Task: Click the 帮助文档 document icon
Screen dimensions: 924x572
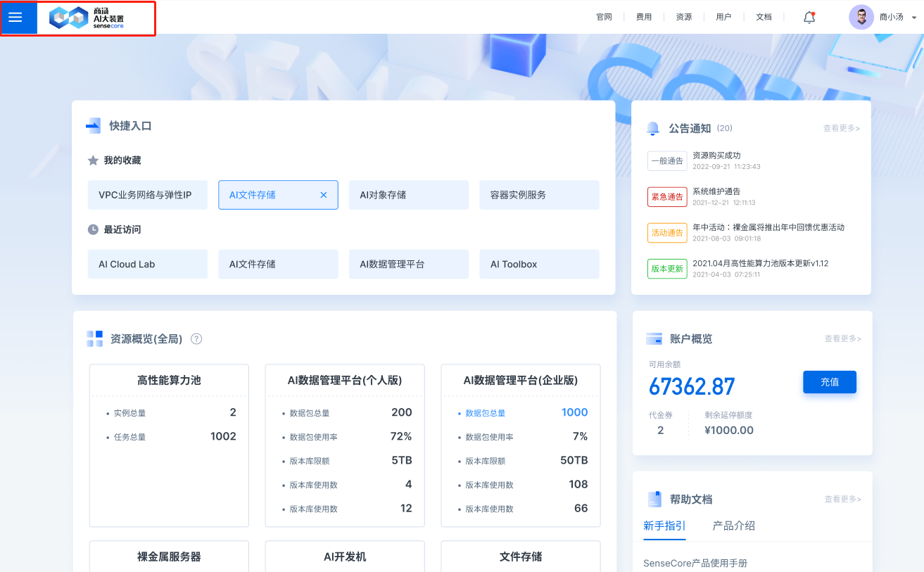Action: (x=654, y=499)
